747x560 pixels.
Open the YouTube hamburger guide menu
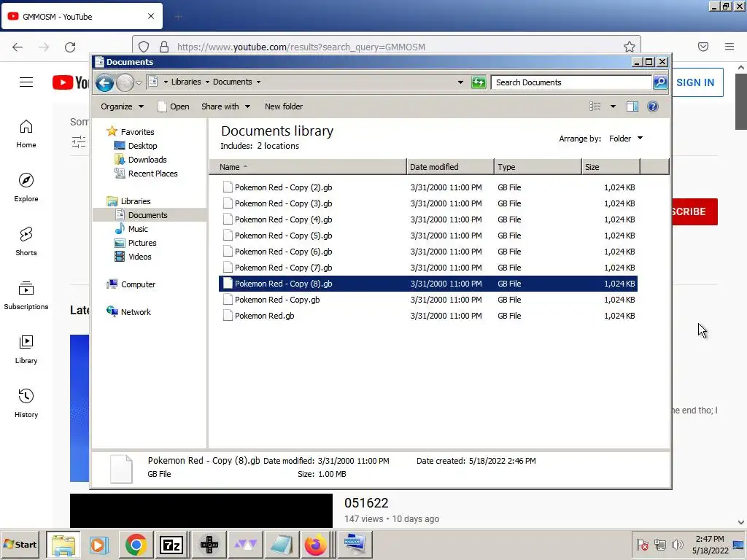[x=26, y=82]
